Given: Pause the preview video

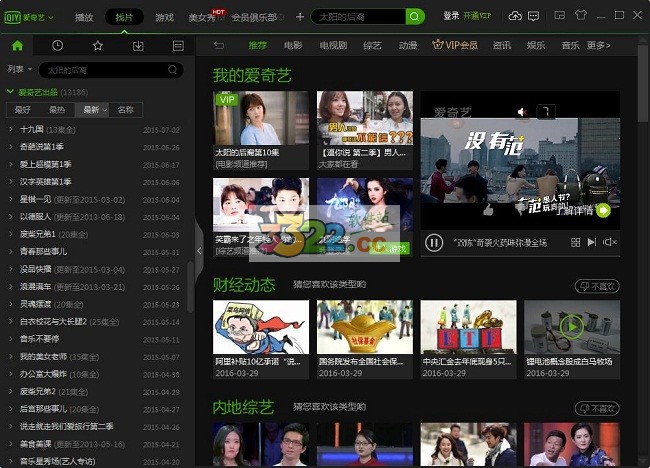Looking at the screenshot, I should click(434, 242).
